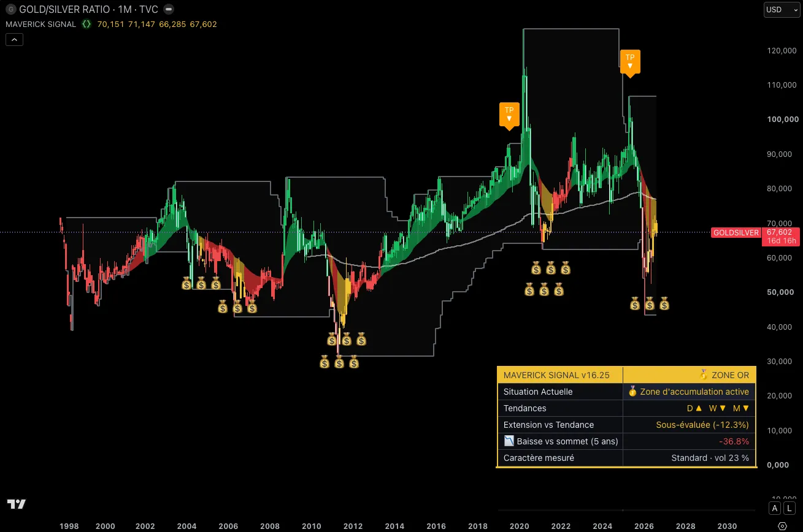The height and width of the screenshot is (532, 803).
Task: Click the Caractère mesuré row label
Action: [539, 458]
